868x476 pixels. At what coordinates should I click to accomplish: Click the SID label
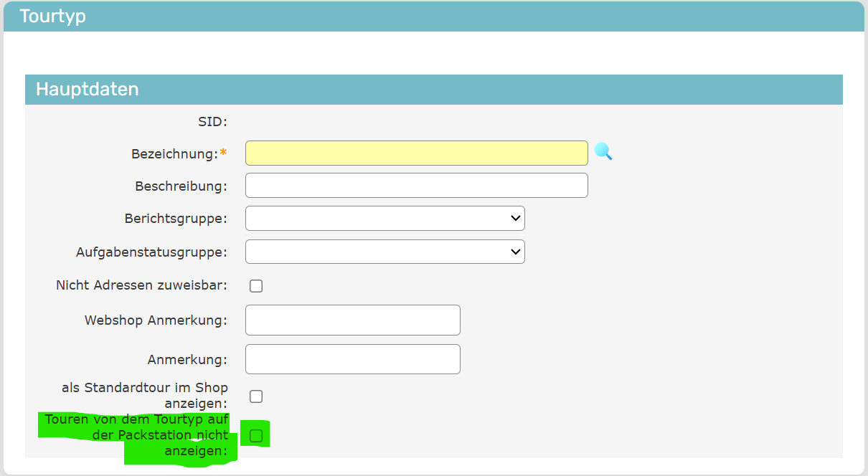coord(212,122)
